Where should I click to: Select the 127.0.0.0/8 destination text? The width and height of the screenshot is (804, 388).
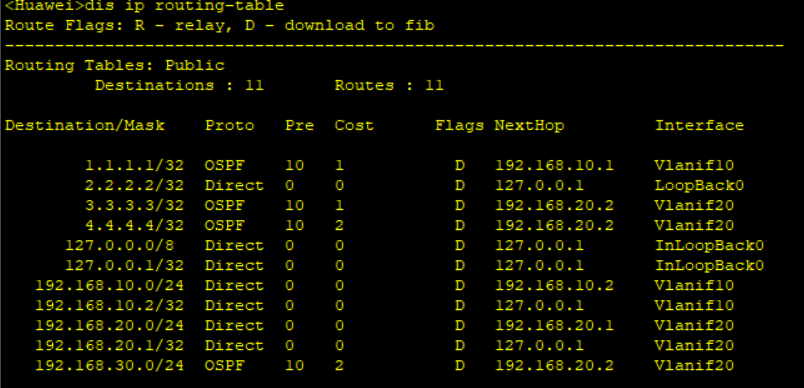tap(119, 246)
